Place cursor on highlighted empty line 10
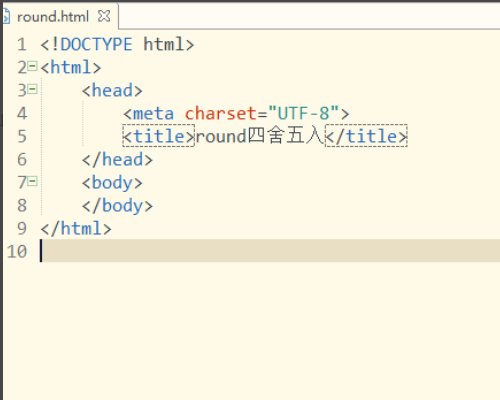Viewport: 500px width, 400px height. [x=270, y=251]
